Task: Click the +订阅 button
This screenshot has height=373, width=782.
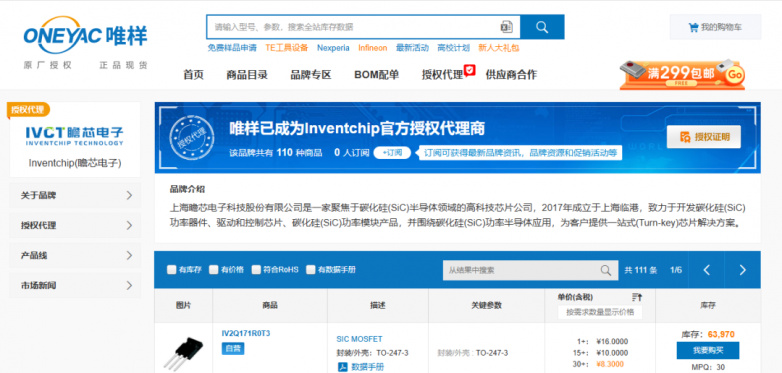Action: tap(392, 153)
